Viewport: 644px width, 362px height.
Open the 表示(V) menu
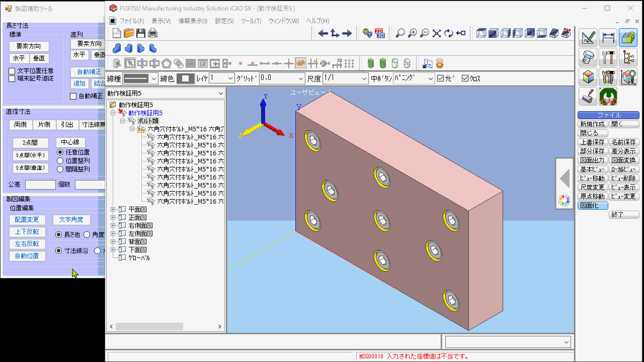[161, 21]
